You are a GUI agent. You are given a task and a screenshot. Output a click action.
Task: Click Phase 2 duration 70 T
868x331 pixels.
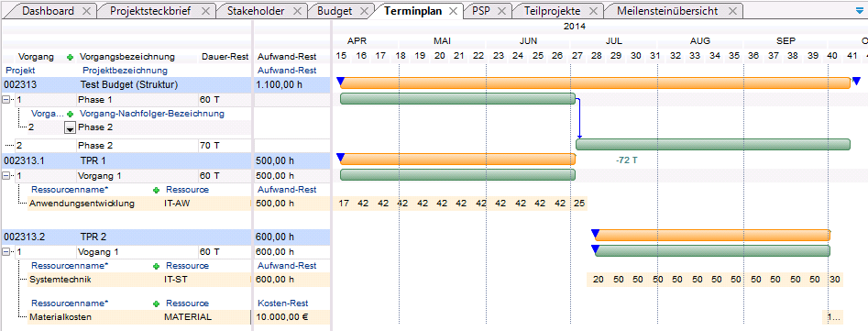210,146
